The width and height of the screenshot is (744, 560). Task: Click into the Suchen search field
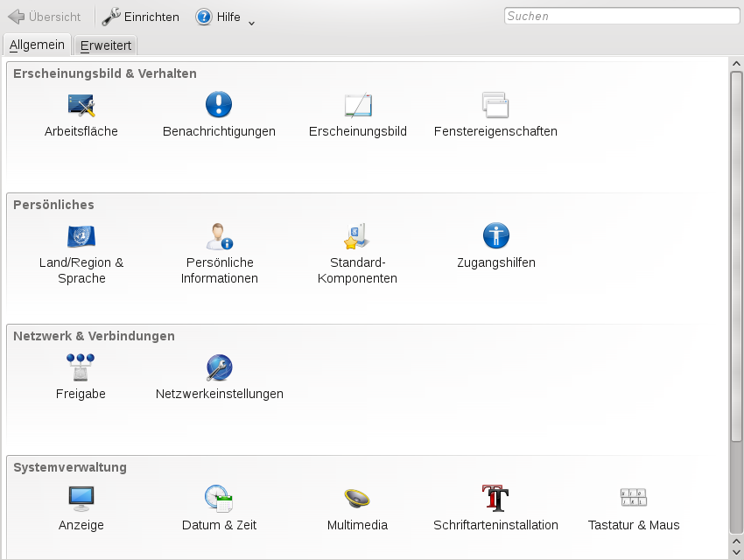[621, 16]
